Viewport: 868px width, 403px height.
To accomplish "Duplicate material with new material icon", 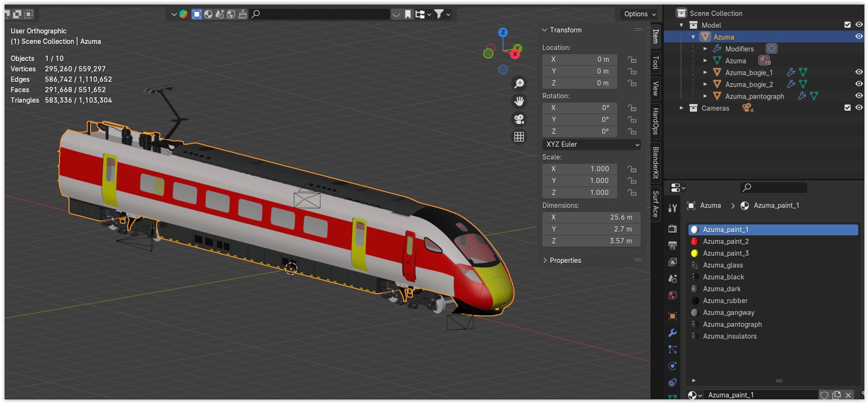I will click(x=836, y=395).
